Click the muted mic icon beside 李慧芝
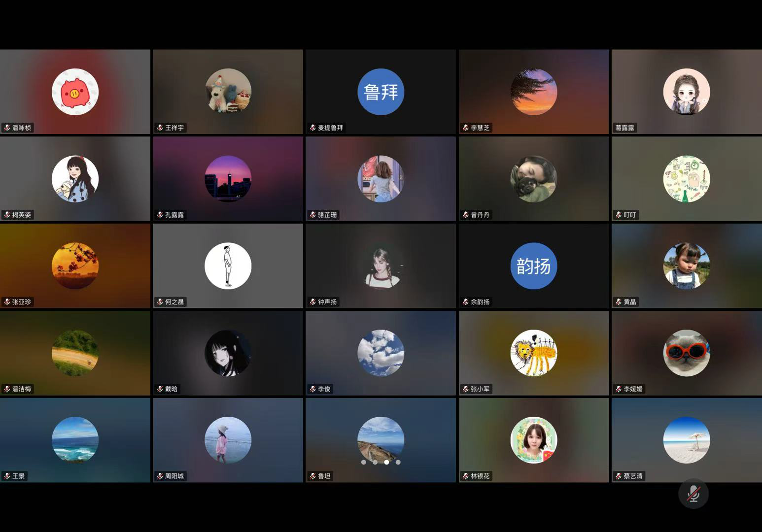Screen dimensions: 762x532 pos(465,128)
